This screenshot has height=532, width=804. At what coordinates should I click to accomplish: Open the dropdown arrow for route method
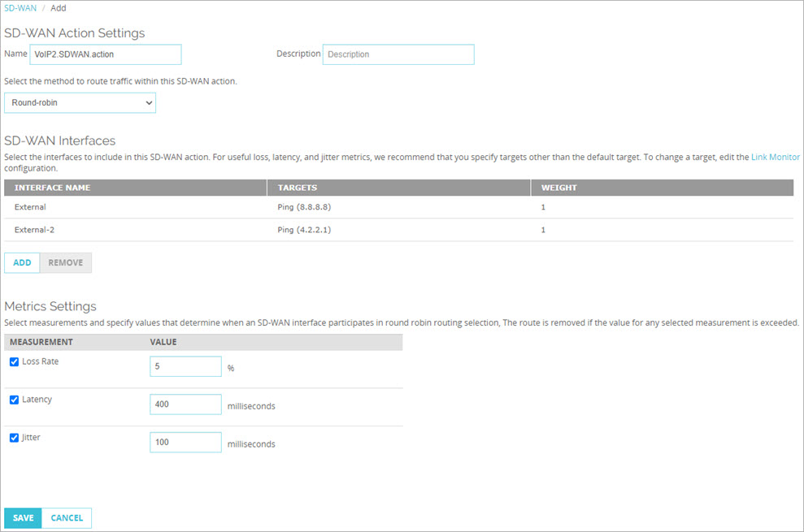tap(148, 102)
